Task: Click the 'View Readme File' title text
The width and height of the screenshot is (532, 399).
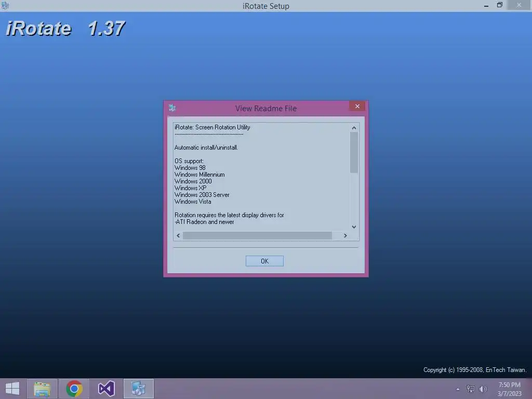Action: (266, 108)
